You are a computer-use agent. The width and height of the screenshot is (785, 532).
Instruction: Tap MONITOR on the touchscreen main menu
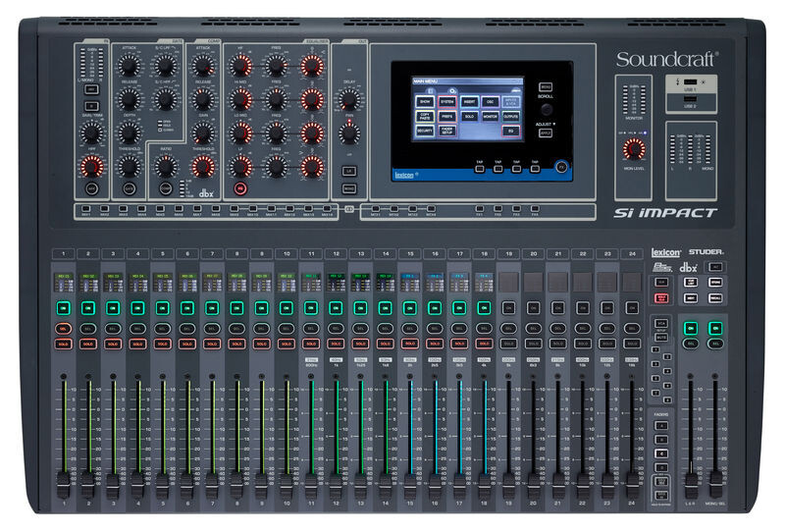pos(490,116)
